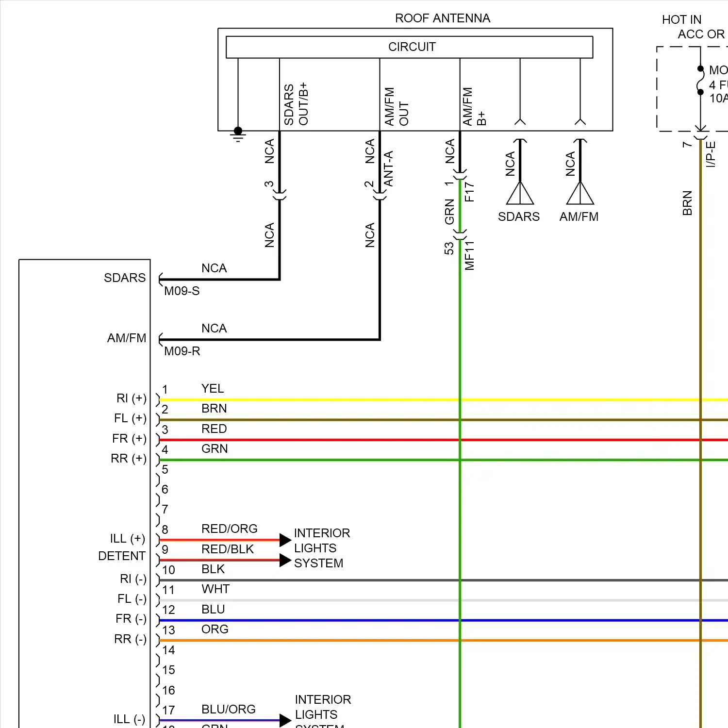Click pin number 16 on the radio connector
This screenshot has width=728, height=728.
click(168, 690)
